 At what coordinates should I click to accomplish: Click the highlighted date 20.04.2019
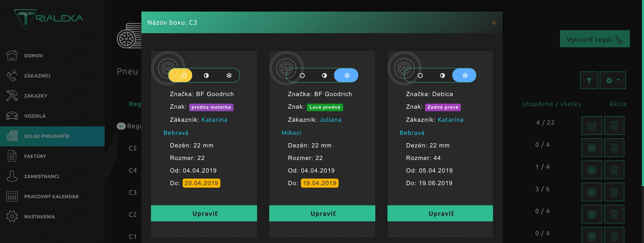[x=201, y=183]
